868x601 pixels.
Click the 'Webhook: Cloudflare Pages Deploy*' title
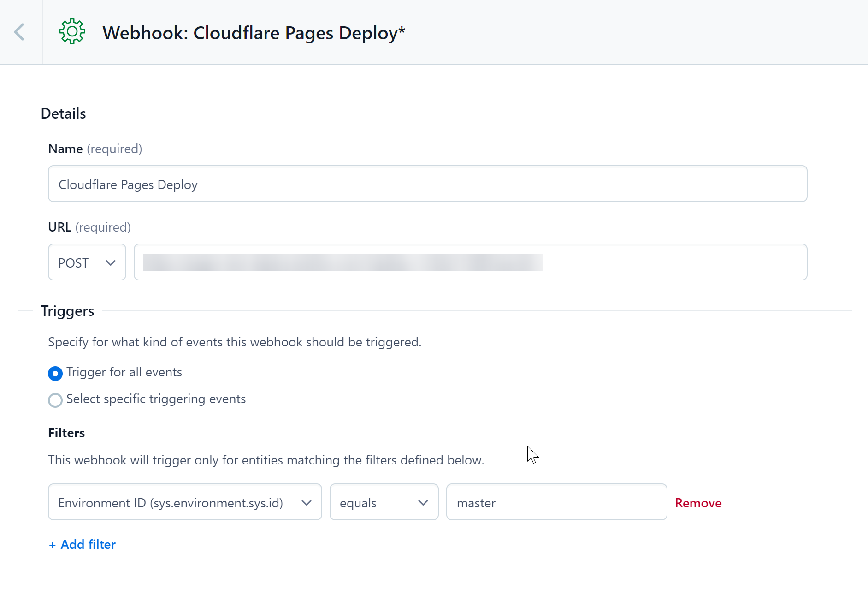coord(254,32)
